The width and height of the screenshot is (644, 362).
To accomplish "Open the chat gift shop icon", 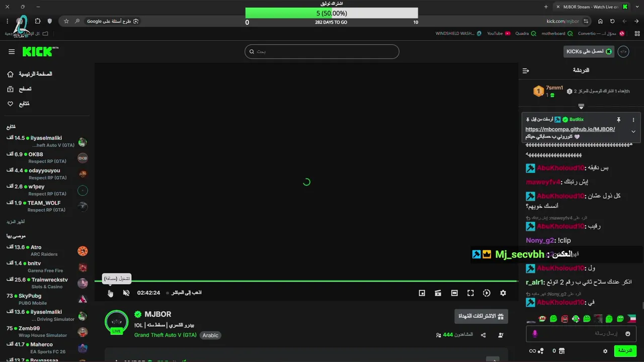I will click(562, 351).
